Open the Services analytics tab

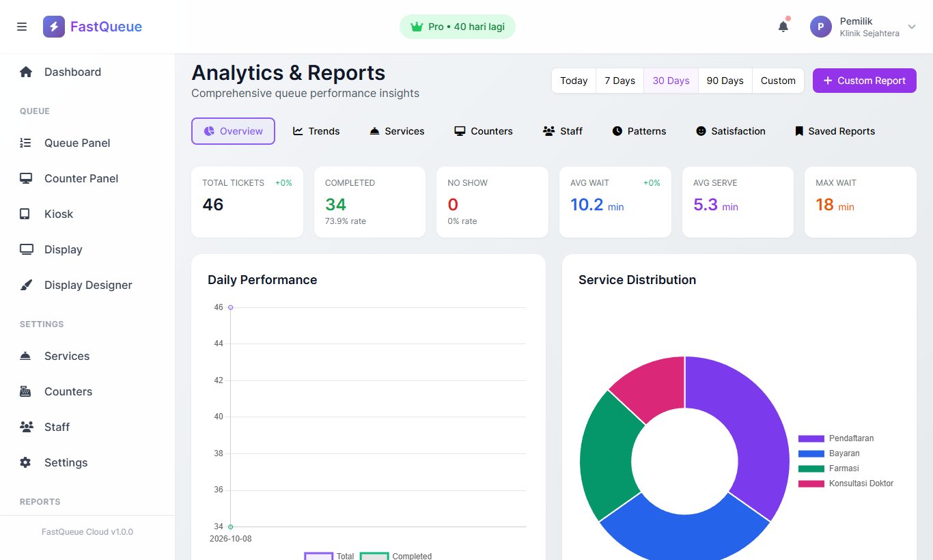397,131
